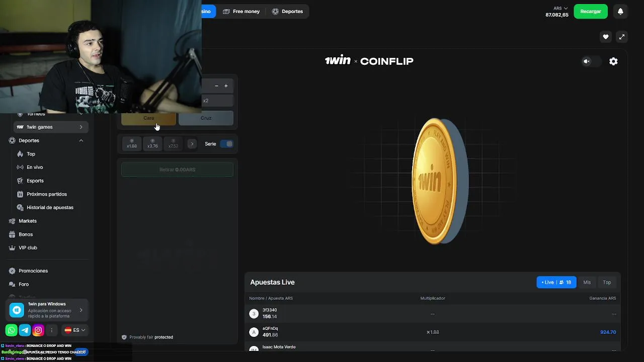Add Coinflip to favorites with heart icon
Image resolution: width=644 pixels, height=362 pixels.
[606, 37]
